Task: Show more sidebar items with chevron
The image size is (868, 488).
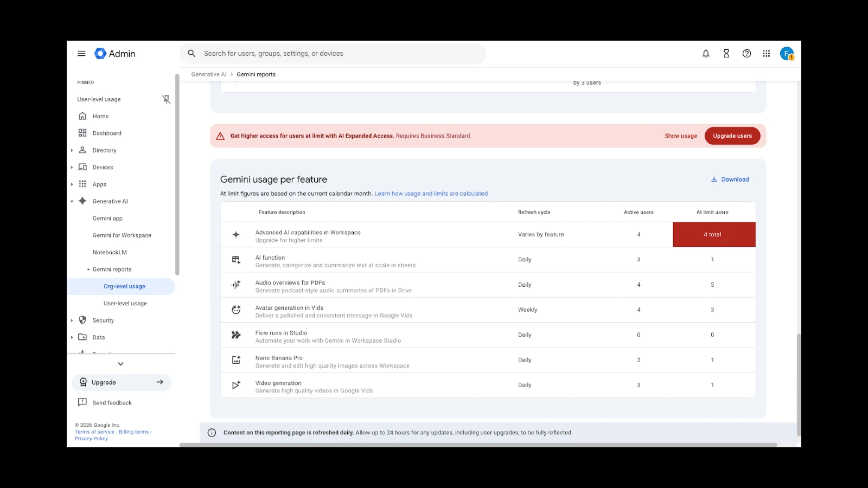Action: tap(120, 364)
